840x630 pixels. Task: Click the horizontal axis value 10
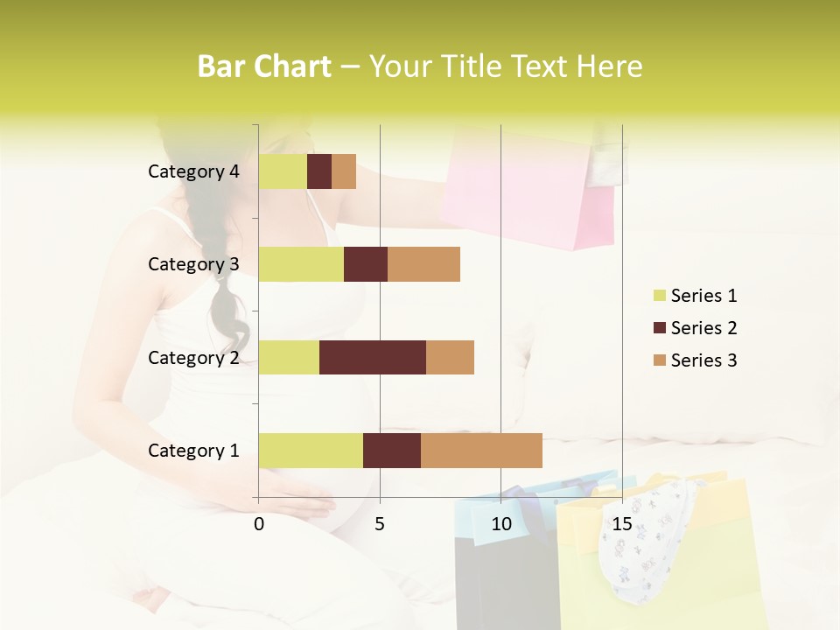(500, 524)
